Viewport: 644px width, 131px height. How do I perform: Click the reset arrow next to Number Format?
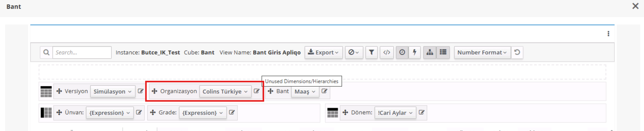coord(517,52)
